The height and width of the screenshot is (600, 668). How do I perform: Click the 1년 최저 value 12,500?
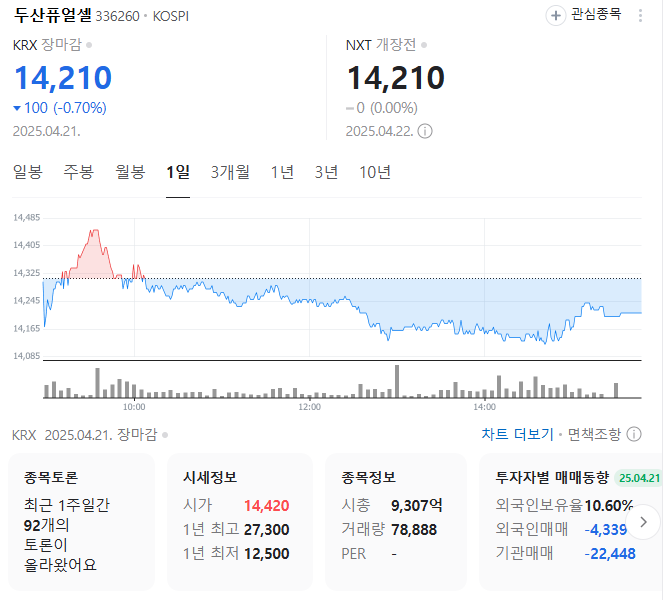tap(266, 554)
